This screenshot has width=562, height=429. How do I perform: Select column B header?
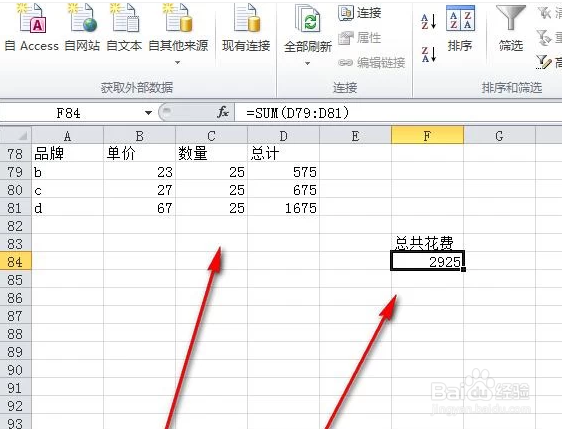click(x=139, y=136)
